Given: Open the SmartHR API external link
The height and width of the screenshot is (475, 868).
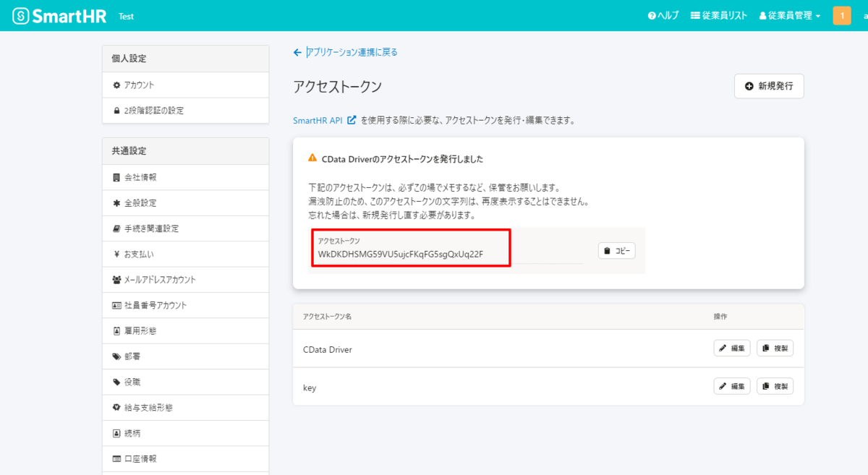Looking at the screenshot, I should (324, 121).
